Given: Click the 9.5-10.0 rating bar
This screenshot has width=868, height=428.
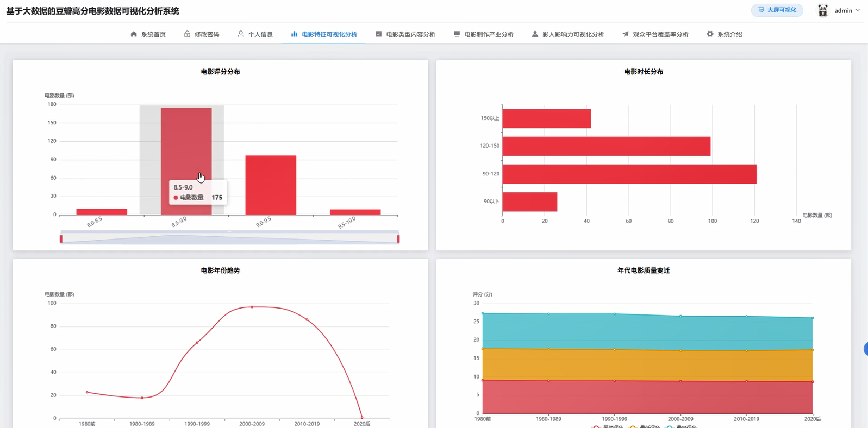Looking at the screenshot, I should (x=355, y=212).
